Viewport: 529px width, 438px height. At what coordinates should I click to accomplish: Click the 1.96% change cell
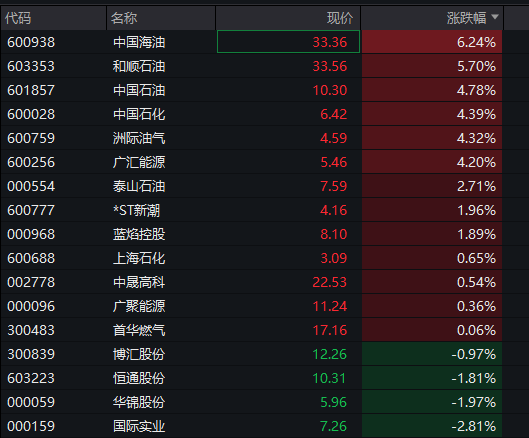[x=432, y=210]
